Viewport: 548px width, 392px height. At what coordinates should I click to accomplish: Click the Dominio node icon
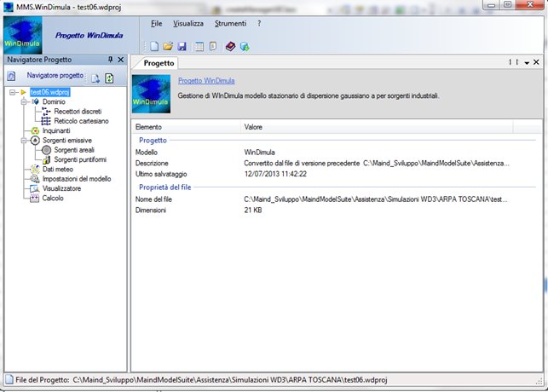35,101
